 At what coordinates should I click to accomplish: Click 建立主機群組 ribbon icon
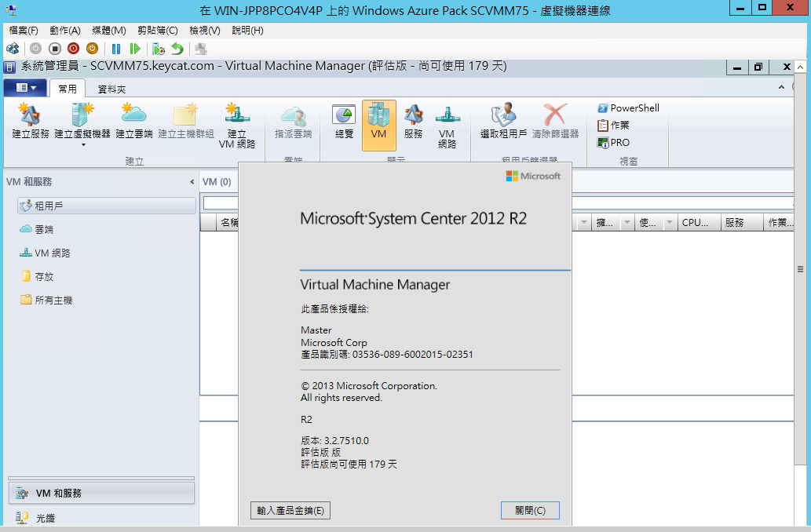click(x=186, y=121)
